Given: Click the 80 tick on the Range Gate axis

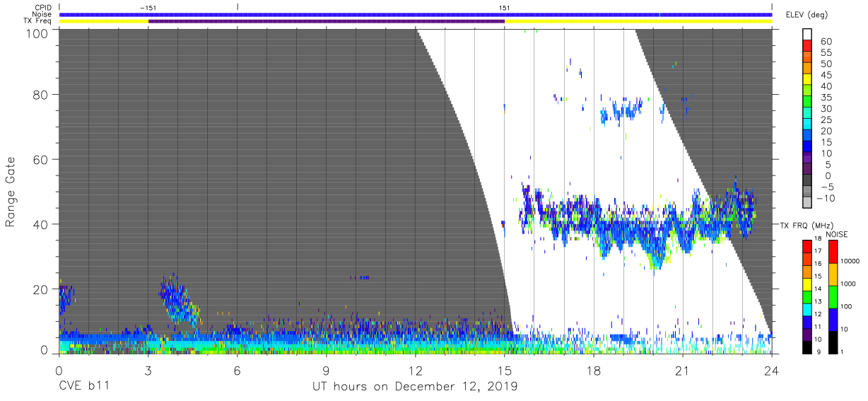Looking at the screenshot, I should coord(40,94).
